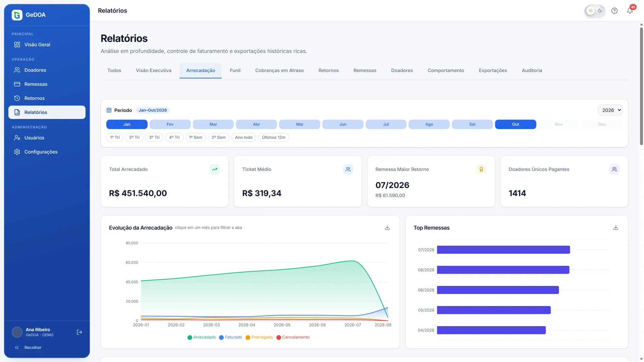Select the Ano todo filter

(x=244, y=137)
